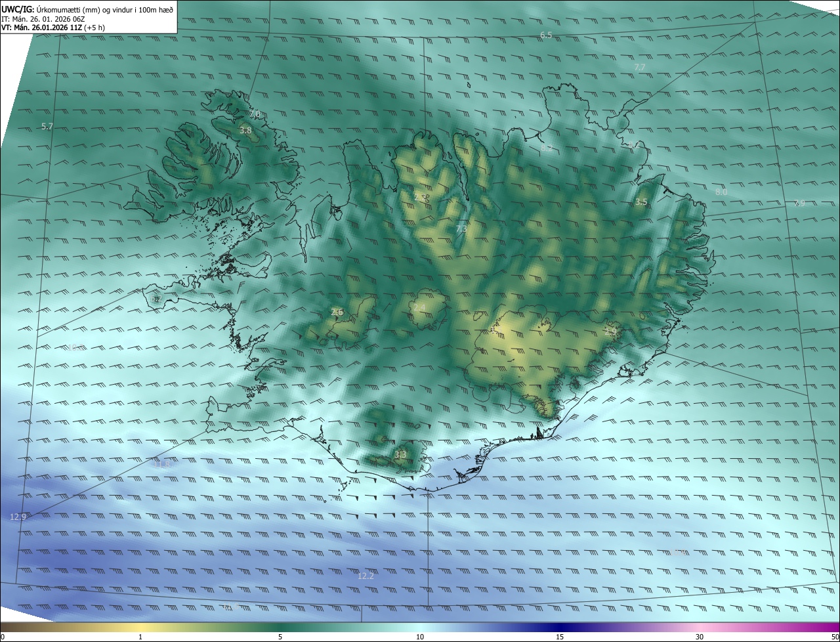This screenshot has height=642, width=840.
Task: Click the 7.7 value label on the map
Action: (640, 68)
